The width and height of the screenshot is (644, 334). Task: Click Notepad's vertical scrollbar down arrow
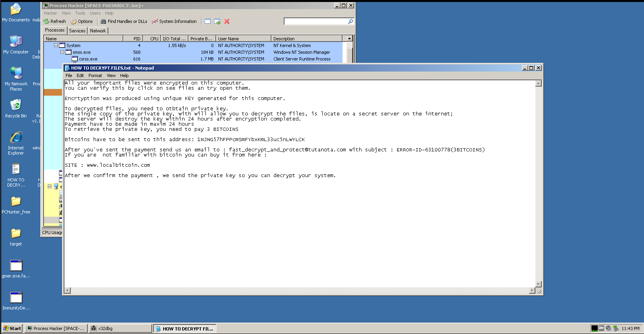[538, 284]
